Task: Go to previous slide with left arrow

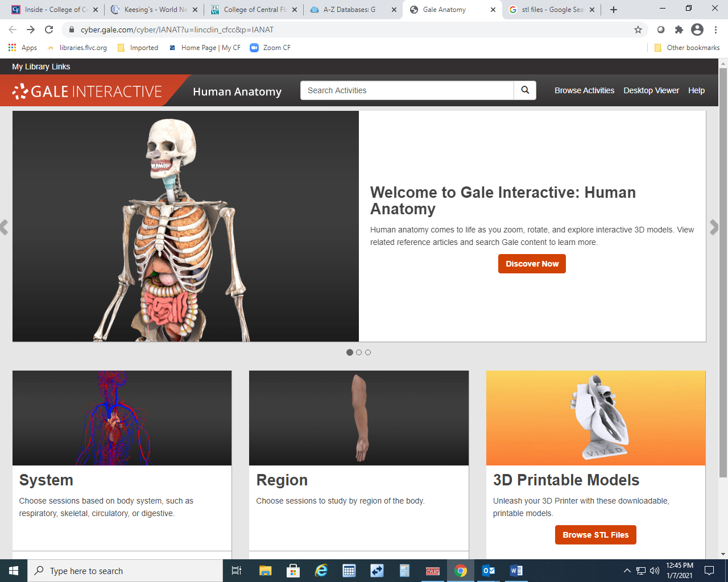Action: 5,227
